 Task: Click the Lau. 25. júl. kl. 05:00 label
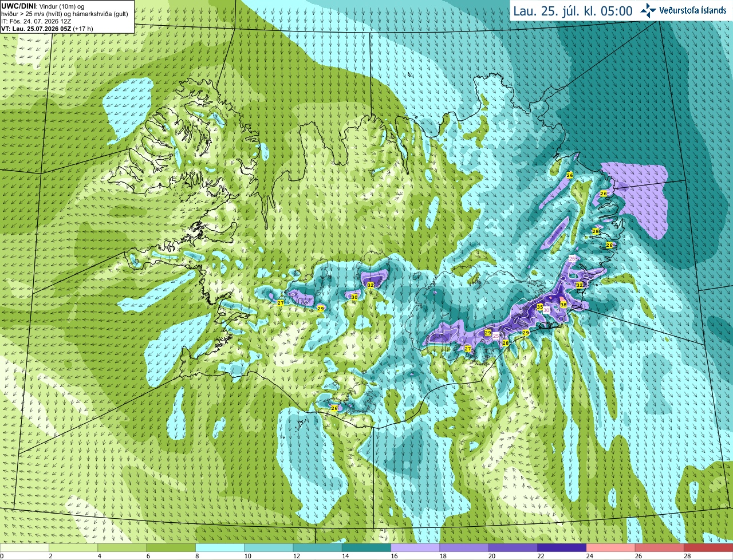point(573,11)
